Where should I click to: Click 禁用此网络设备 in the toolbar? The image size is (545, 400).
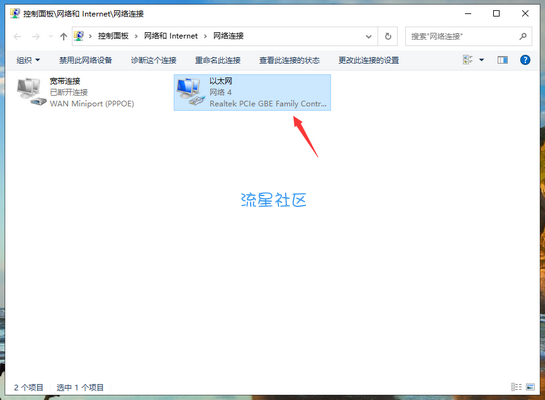tap(85, 60)
